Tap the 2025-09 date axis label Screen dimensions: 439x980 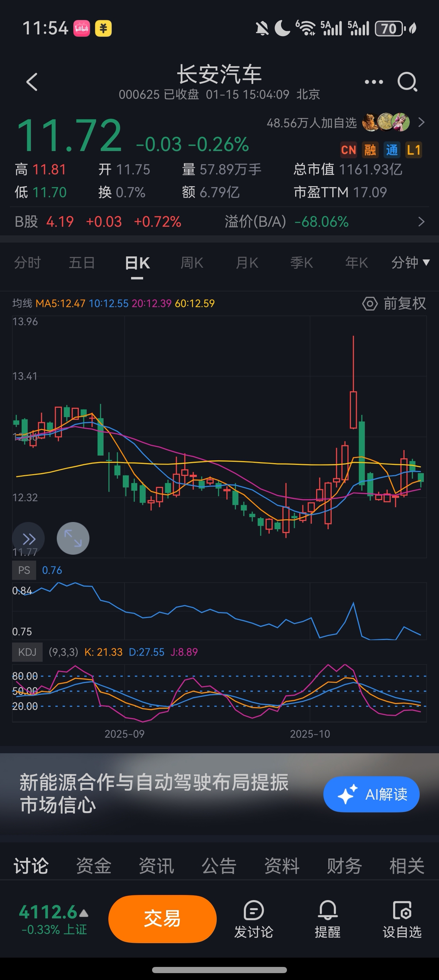click(125, 734)
